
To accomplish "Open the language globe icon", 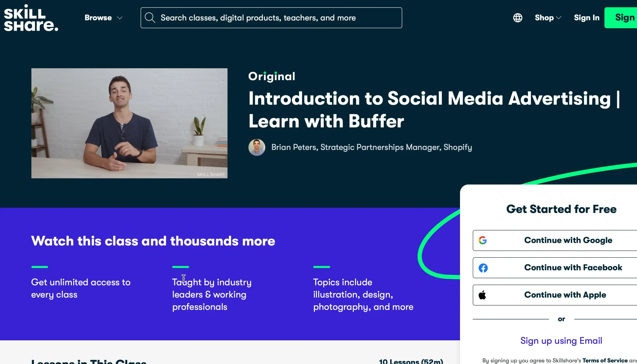I will 518,18.
